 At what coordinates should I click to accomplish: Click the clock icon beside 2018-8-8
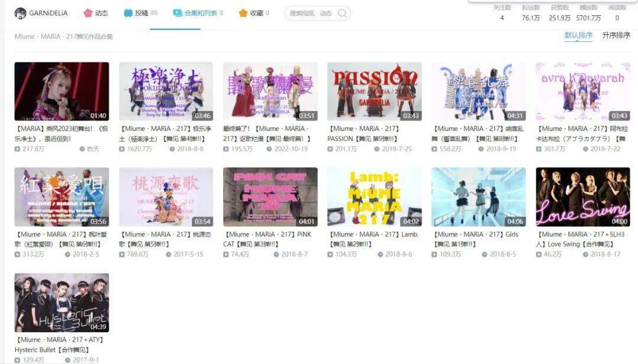pos(172,149)
